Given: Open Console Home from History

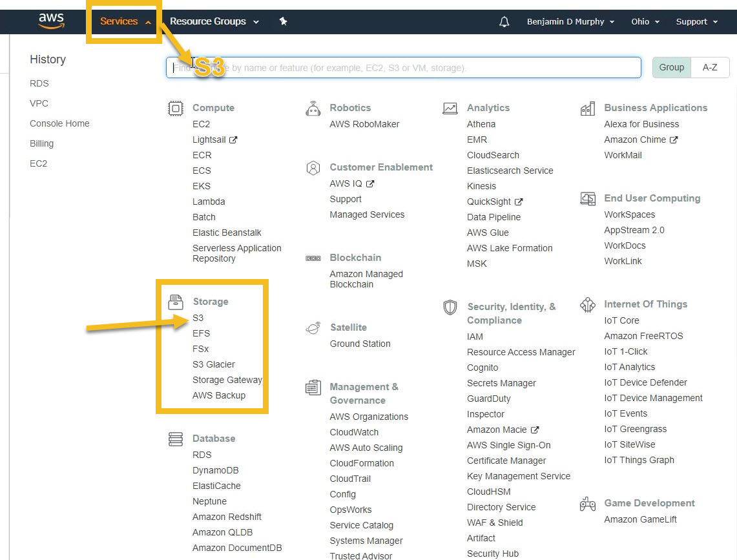Looking at the screenshot, I should click(x=59, y=123).
